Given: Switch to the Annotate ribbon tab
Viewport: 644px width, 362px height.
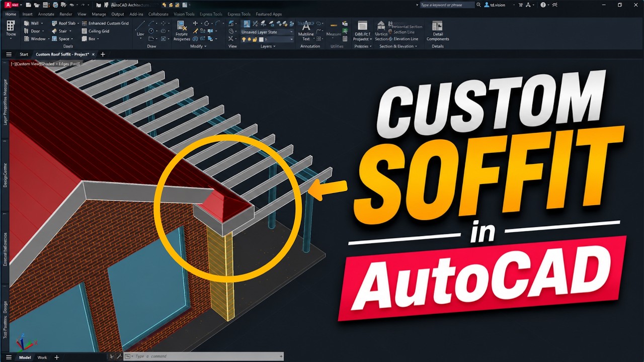Looking at the screenshot, I should (x=46, y=14).
